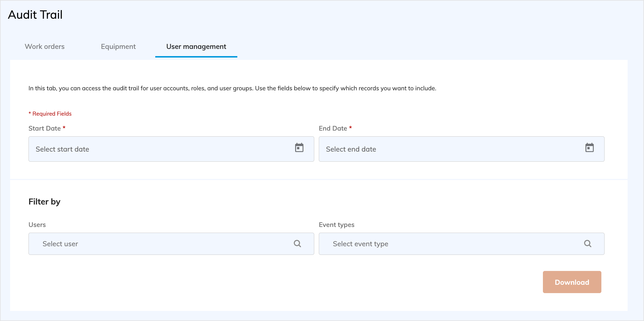Click the audit trail description text

click(x=232, y=88)
